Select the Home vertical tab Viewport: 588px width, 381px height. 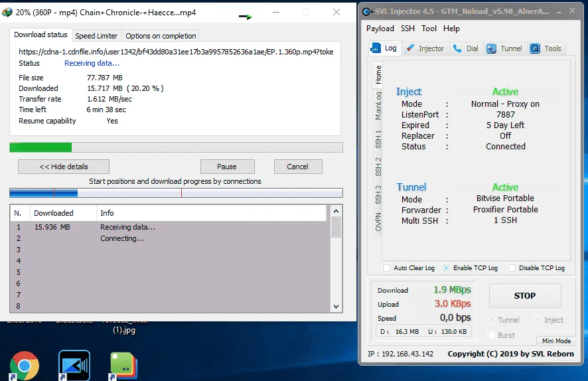coord(378,74)
